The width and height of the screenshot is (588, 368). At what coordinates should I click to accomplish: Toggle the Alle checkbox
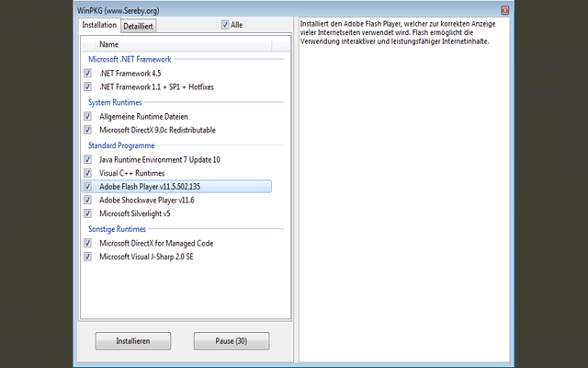click(x=226, y=25)
